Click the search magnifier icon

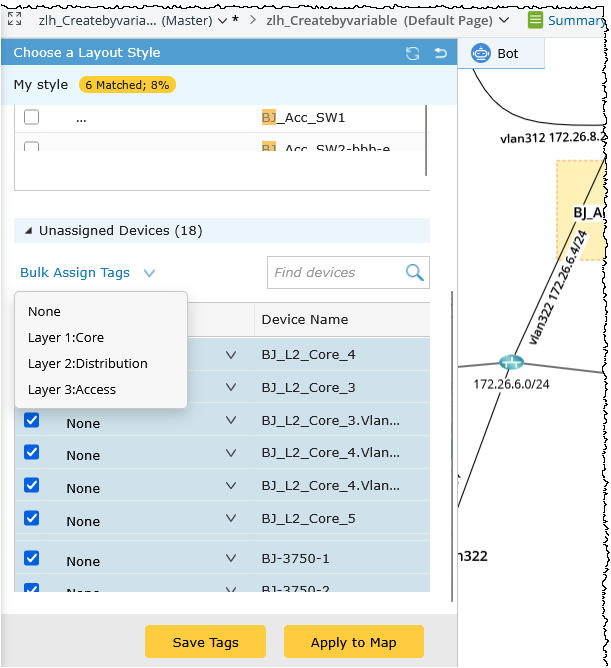point(414,272)
